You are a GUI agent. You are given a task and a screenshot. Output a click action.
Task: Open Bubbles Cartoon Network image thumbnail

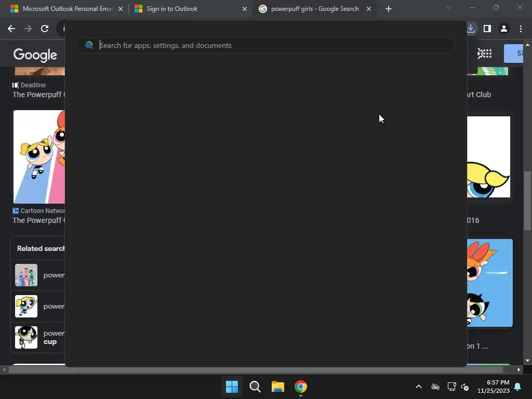tap(39, 157)
